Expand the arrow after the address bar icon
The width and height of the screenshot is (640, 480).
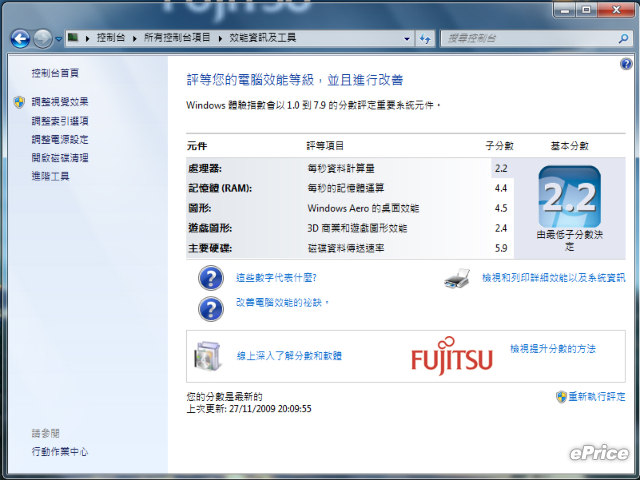pyautogui.click(x=87, y=38)
